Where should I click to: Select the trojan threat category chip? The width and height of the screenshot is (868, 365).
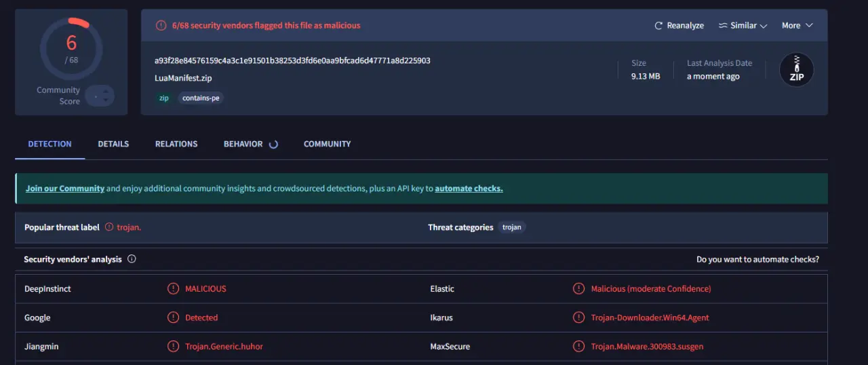(512, 227)
